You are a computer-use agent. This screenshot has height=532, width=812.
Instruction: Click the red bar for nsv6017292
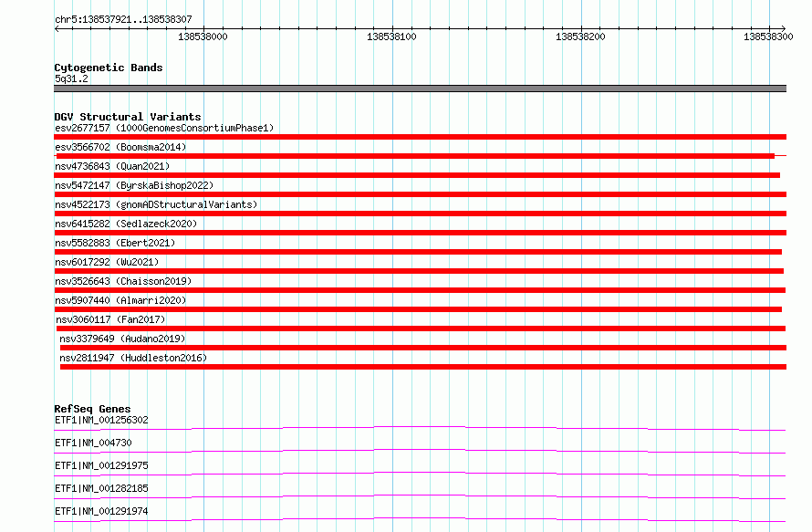pos(419,271)
